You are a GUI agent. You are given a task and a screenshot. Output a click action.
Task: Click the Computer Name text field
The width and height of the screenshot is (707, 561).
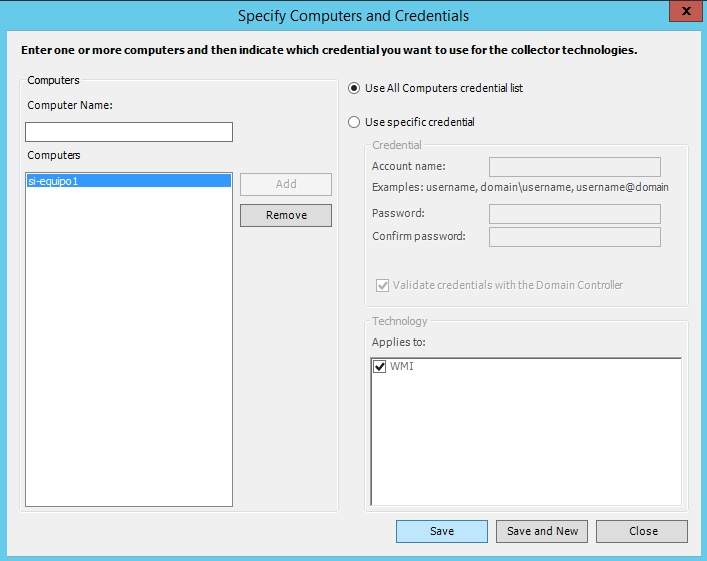coord(128,132)
